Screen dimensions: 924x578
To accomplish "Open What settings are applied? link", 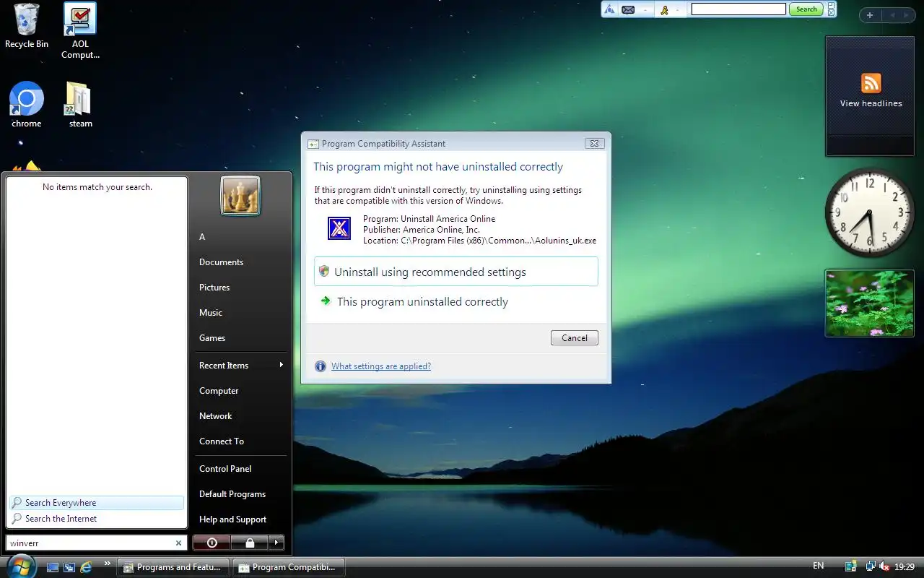I will click(x=381, y=366).
